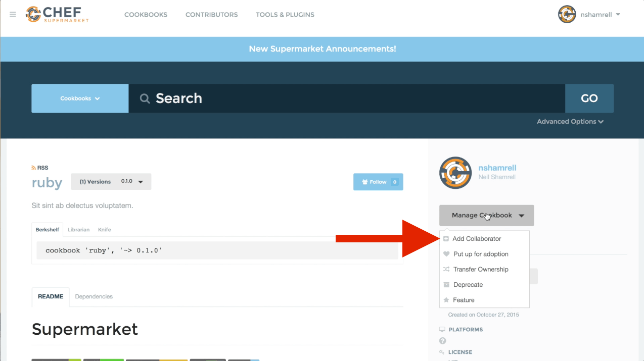Image resolution: width=644 pixels, height=361 pixels.
Task: Open the Manage Cookbook dropdown
Action: pyautogui.click(x=486, y=215)
